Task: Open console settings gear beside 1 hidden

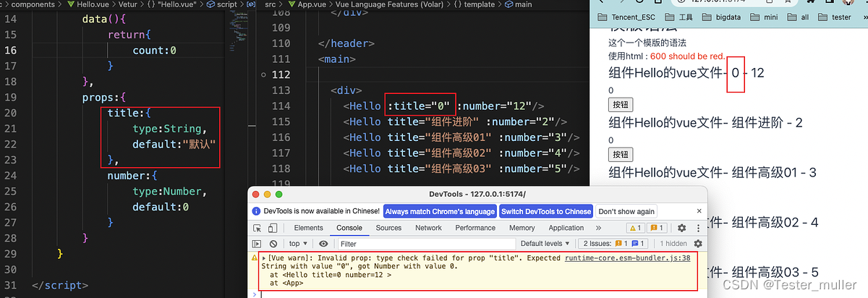Action: tap(698, 244)
